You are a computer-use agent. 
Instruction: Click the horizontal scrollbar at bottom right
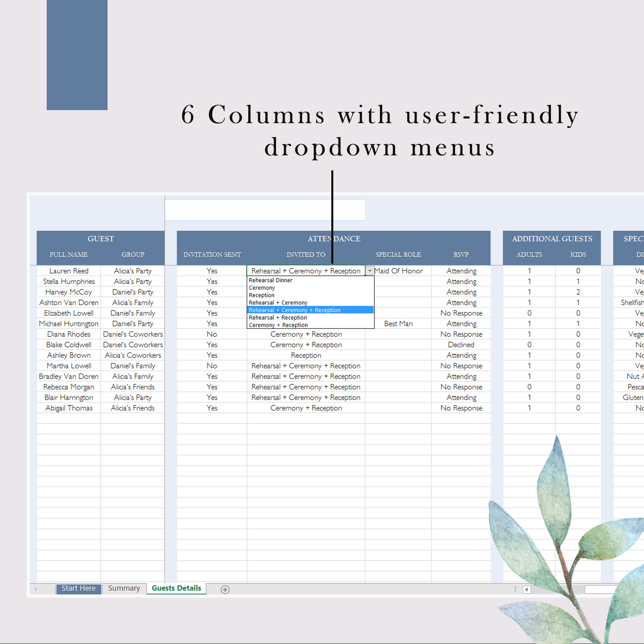[613, 589]
